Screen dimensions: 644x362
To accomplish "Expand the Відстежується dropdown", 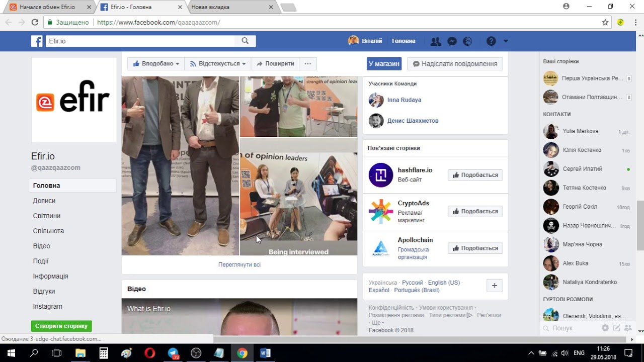I will 217,64.
